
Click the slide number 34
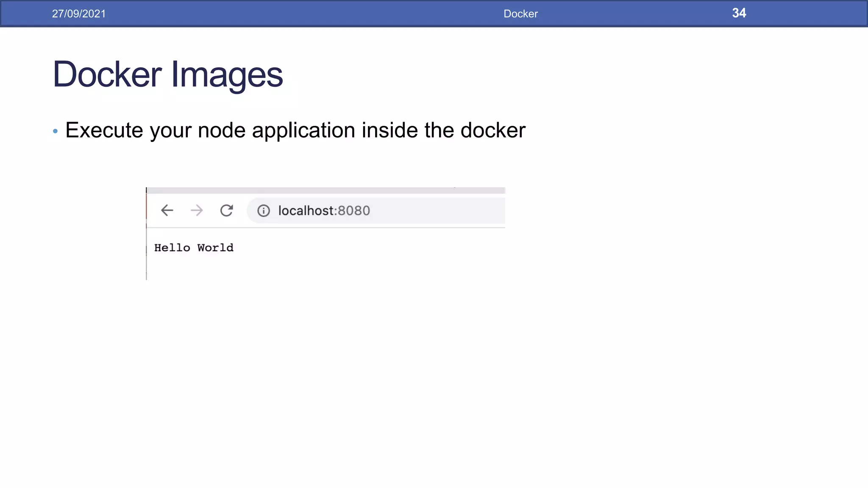coord(739,13)
